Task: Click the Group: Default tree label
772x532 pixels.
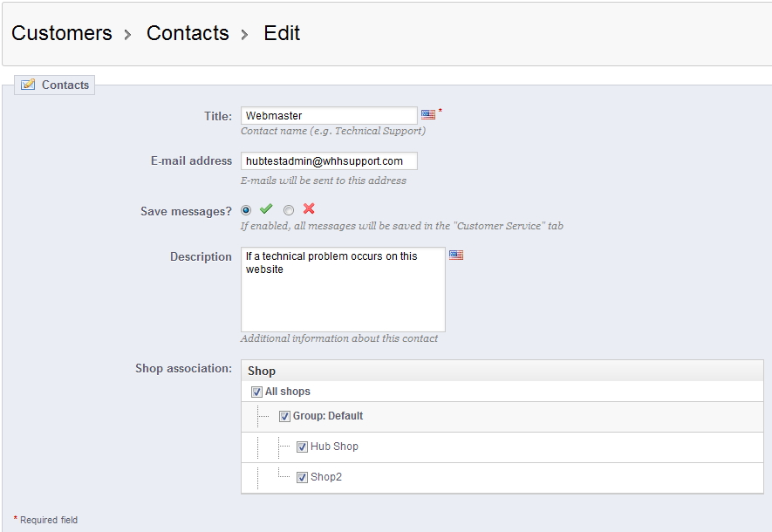Action: (328, 416)
